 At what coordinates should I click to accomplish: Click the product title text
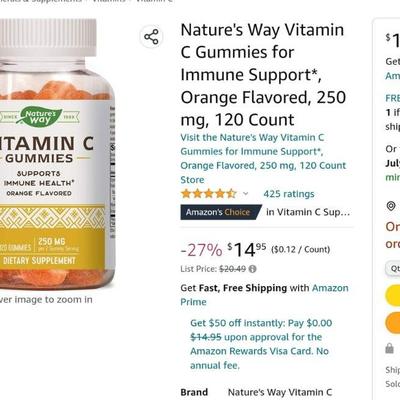click(263, 75)
